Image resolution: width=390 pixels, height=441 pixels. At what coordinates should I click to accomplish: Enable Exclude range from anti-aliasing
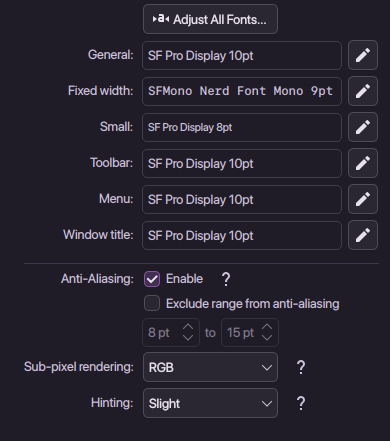coord(152,303)
